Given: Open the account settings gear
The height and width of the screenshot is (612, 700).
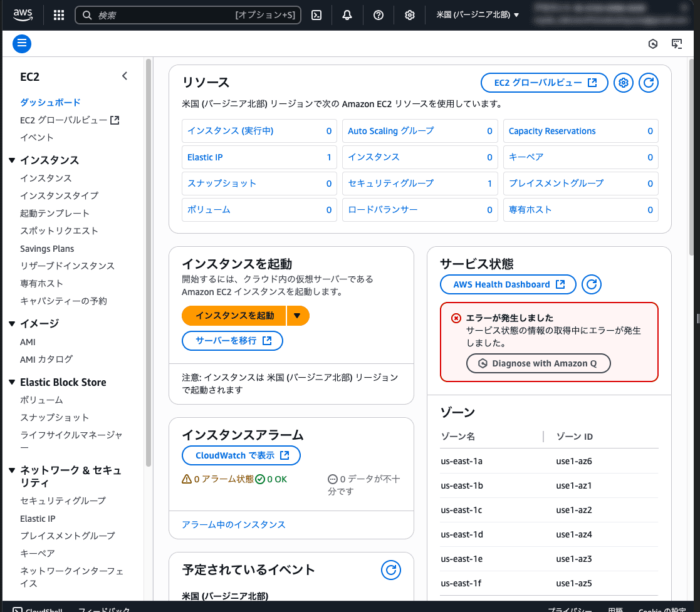Looking at the screenshot, I should click(409, 15).
